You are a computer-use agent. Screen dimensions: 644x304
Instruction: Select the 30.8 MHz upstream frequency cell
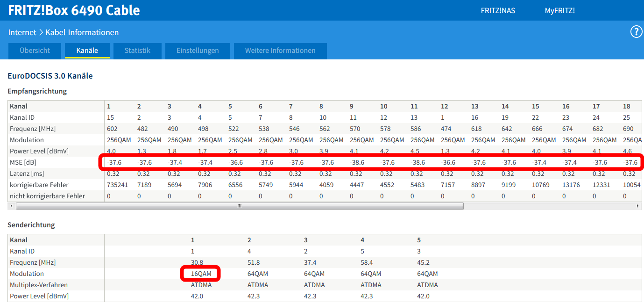(x=197, y=262)
